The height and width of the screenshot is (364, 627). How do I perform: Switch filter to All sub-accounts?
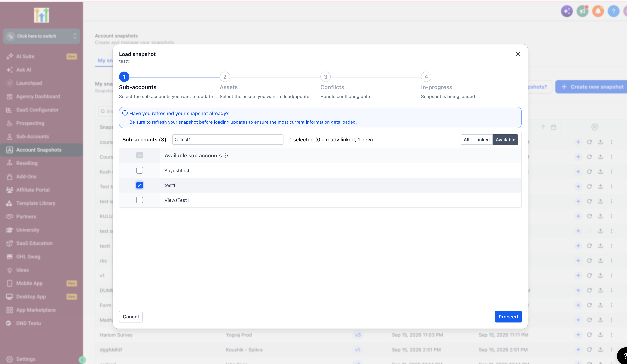coord(466,140)
